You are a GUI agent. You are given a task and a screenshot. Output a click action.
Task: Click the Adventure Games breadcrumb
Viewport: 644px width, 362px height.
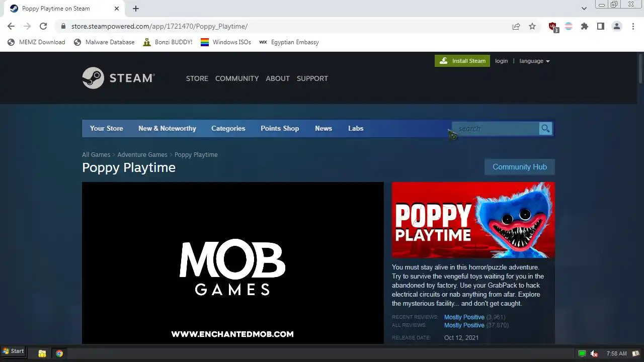[142, 154]
